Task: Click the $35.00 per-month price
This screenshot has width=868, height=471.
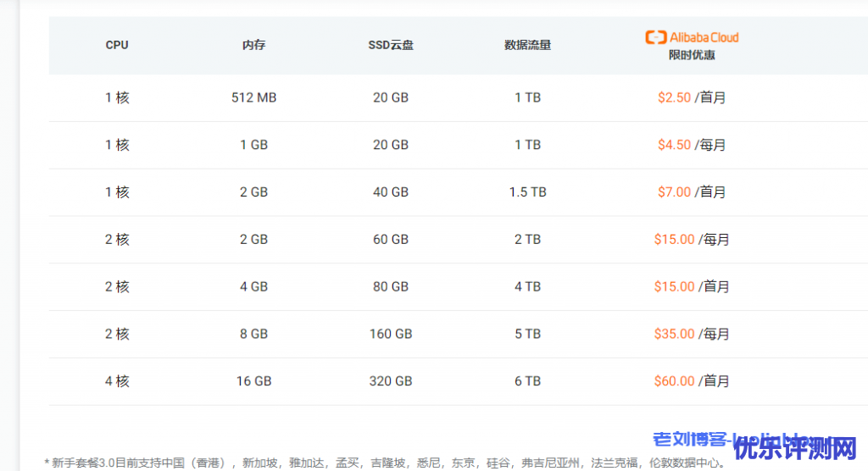Action: [674, 334]
